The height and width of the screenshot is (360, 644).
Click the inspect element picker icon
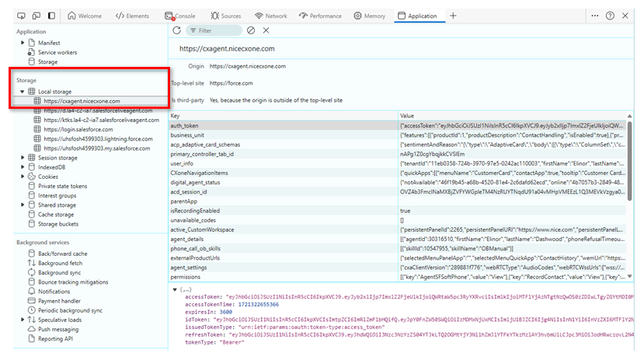tap(21, 16)
